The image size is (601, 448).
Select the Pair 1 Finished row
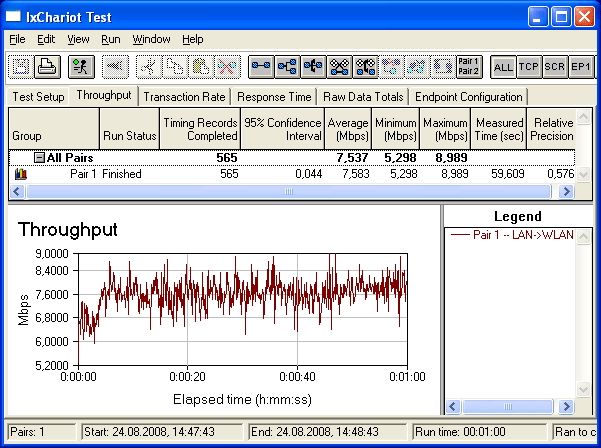coord(292,174)
